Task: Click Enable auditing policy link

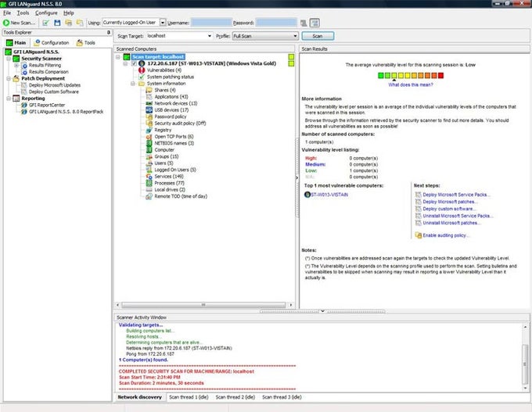Action: tap(446, 235)
